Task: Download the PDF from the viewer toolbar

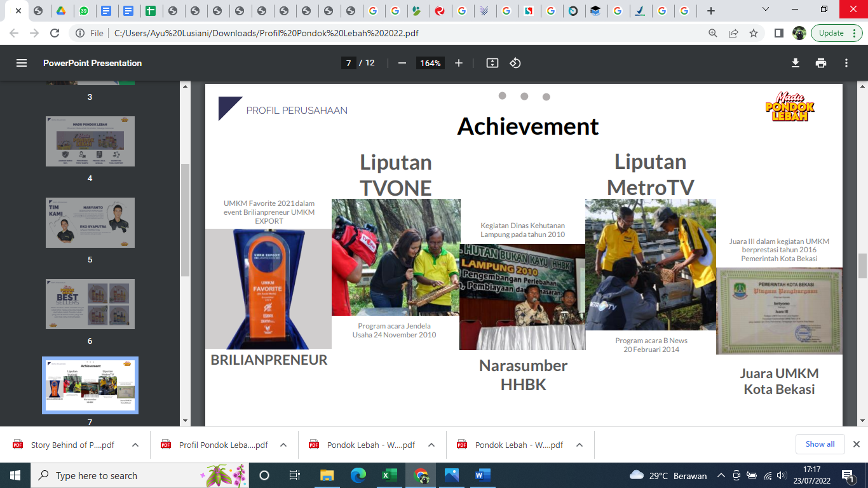Action: pyautogui.click(x=795, y=63)
